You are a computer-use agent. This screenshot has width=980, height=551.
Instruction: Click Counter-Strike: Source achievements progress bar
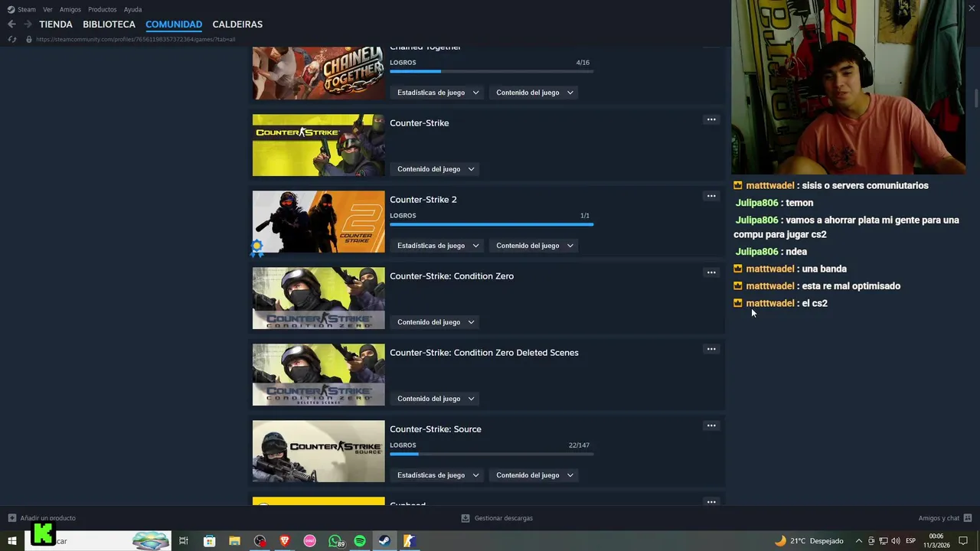coord(492,454)
